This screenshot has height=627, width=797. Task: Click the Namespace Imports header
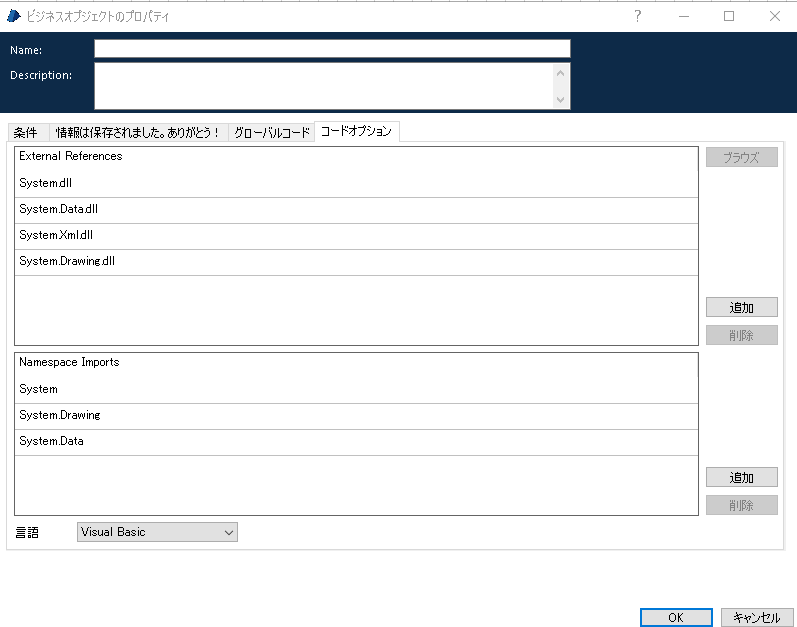[x=69, y=362]
